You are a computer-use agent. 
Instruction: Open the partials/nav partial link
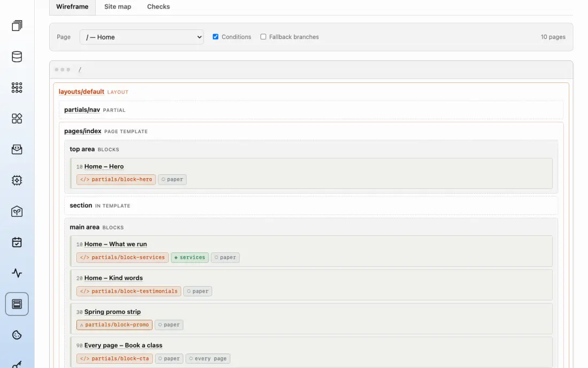[x=82, y=110]
